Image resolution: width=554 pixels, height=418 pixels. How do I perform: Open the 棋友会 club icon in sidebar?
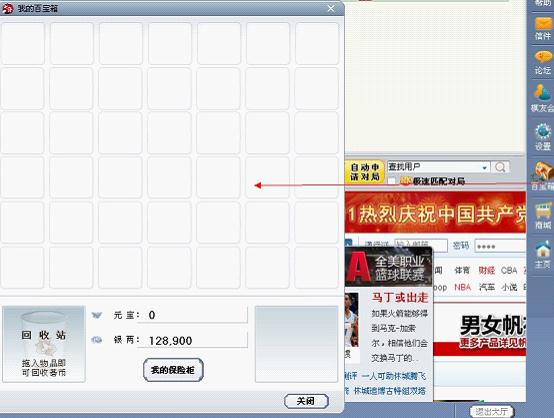(543, 99)
